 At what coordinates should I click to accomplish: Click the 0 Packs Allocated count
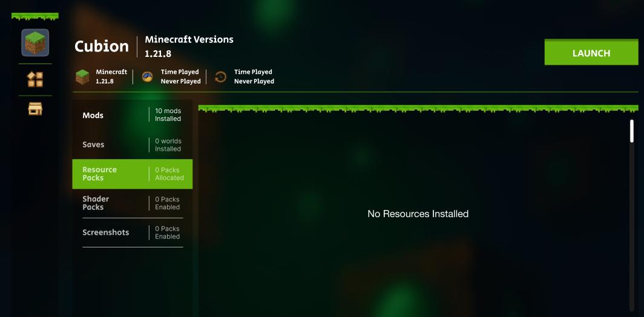coord(169,174)
